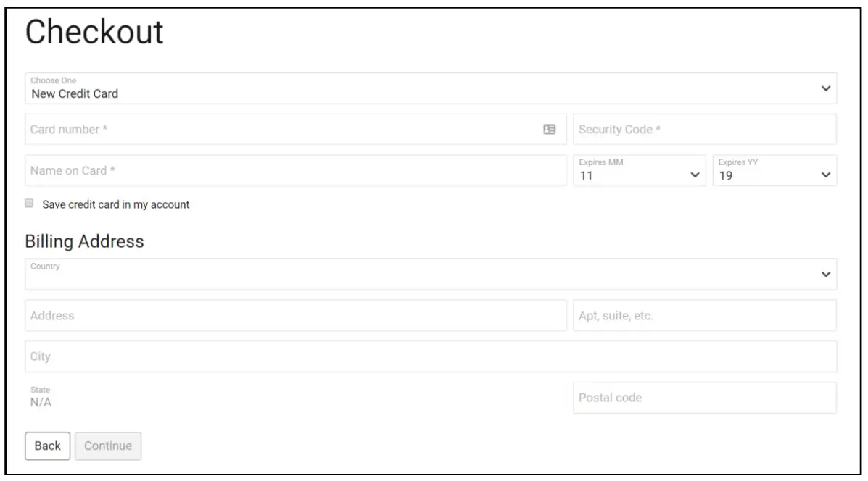
Task: Click the arrow next to expiry year 19
Action: pos(825,175)
